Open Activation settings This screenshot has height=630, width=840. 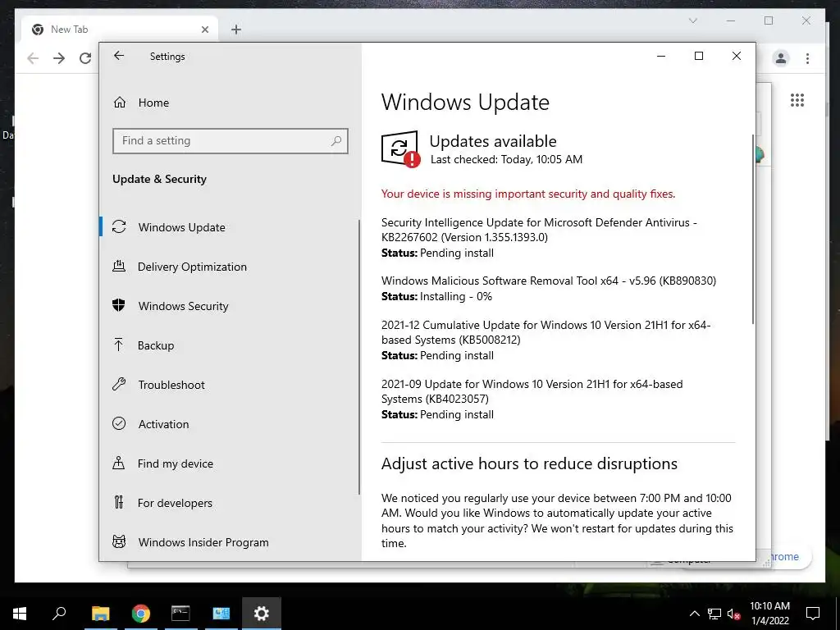click(x=163, y=424)
